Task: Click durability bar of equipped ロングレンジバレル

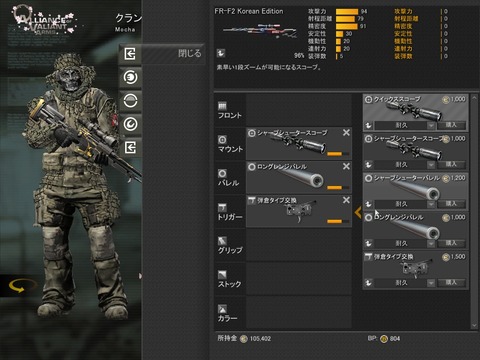Action: pos(338,187)
